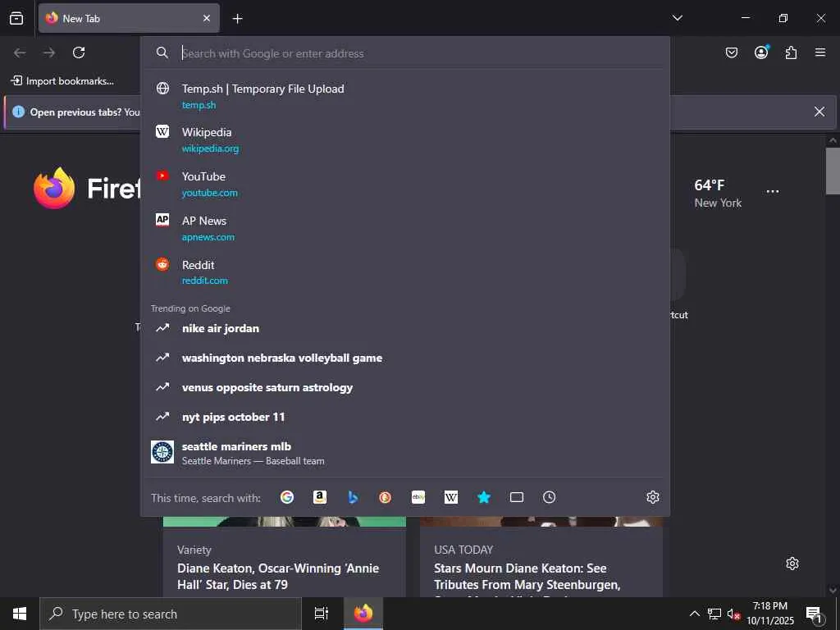Open weather widget three-dot menu
Screen dimensions: 840x630
[x=773, y=191]
